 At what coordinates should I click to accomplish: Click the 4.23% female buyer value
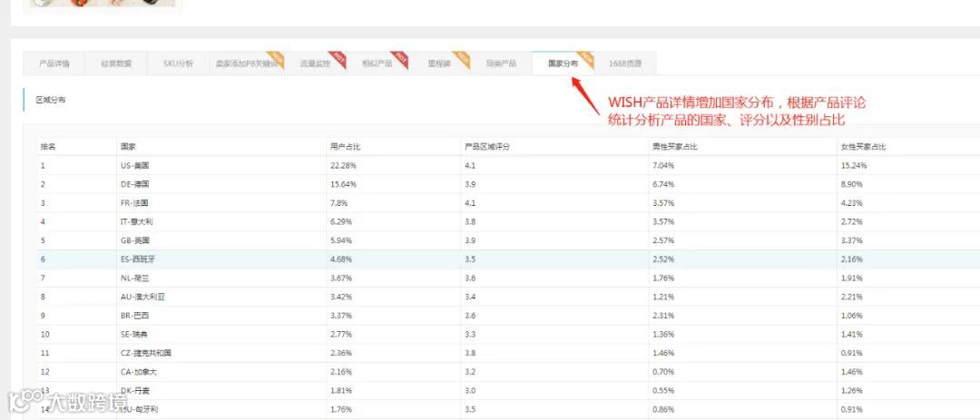pos(852,203)
